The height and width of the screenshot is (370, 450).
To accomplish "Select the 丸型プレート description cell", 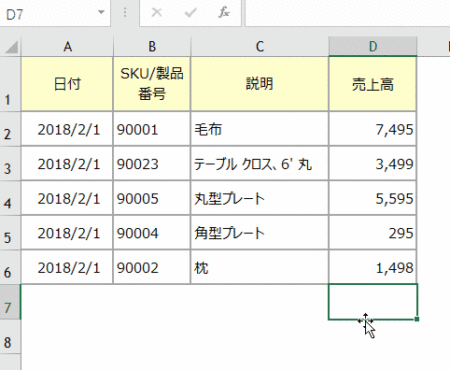I will [260, 198].
